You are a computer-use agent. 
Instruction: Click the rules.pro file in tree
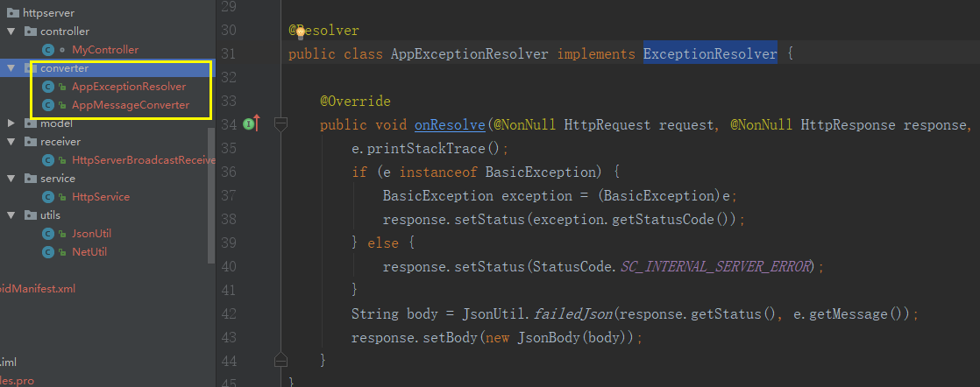click(x=17, y=381)
